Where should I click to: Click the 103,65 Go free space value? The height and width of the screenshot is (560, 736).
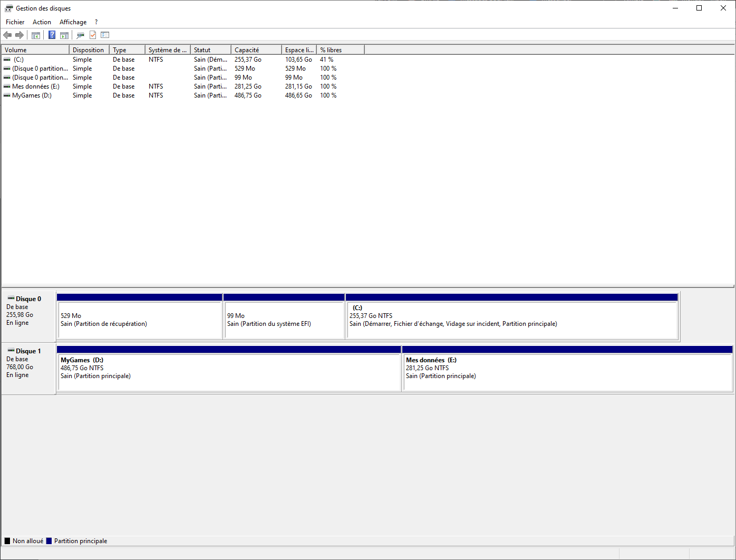coord(298,60)
